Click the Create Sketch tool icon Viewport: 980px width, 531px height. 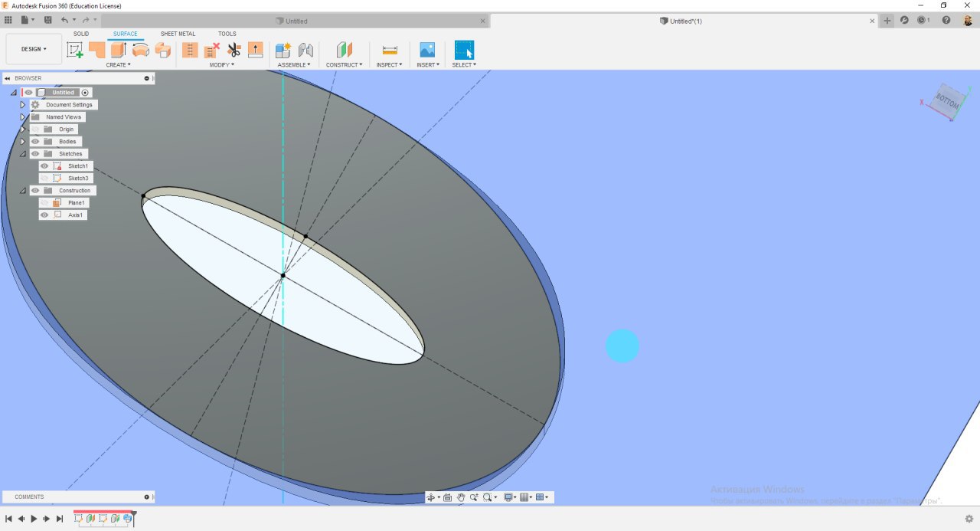tap(75, 51)
